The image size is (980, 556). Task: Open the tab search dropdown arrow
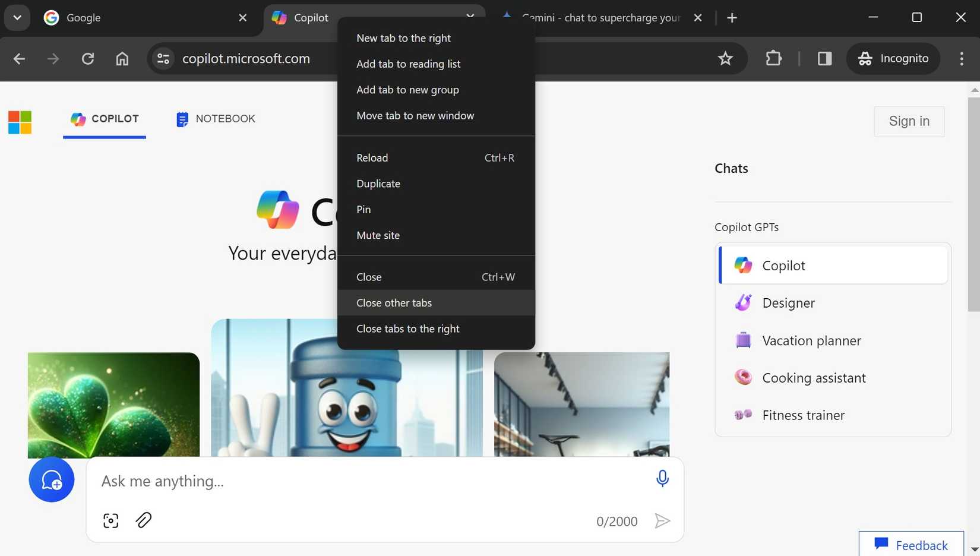click(x=17, y=17)
